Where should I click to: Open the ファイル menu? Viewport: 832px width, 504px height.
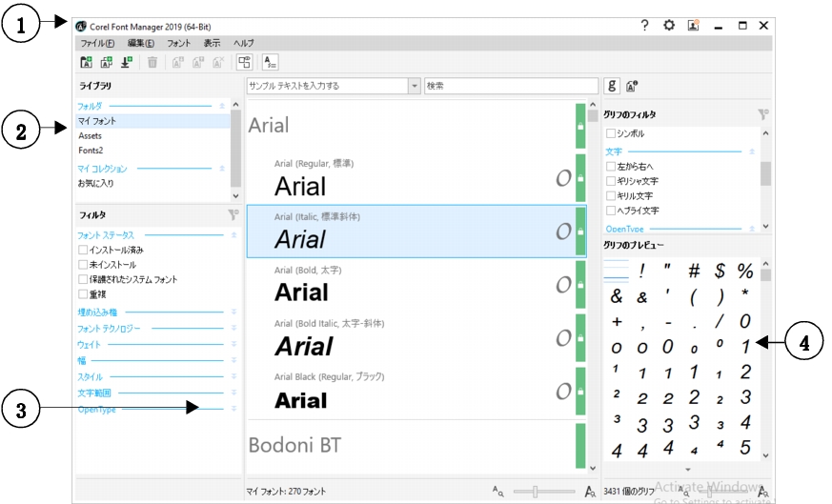97,44
